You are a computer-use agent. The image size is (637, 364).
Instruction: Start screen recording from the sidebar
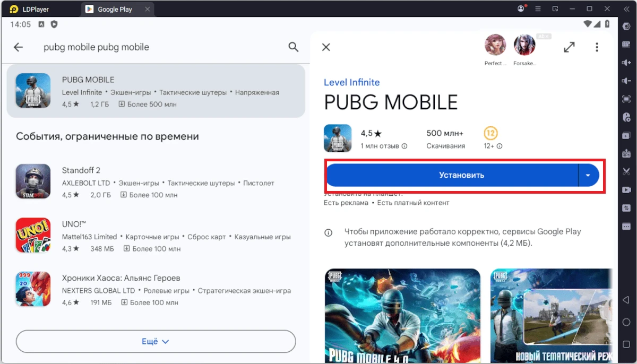[627, 189]
